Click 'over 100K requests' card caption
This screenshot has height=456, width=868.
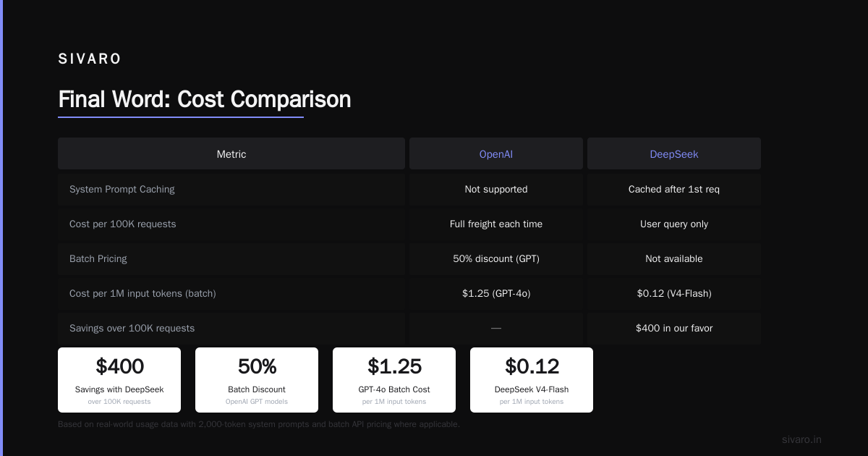point(119,402)
